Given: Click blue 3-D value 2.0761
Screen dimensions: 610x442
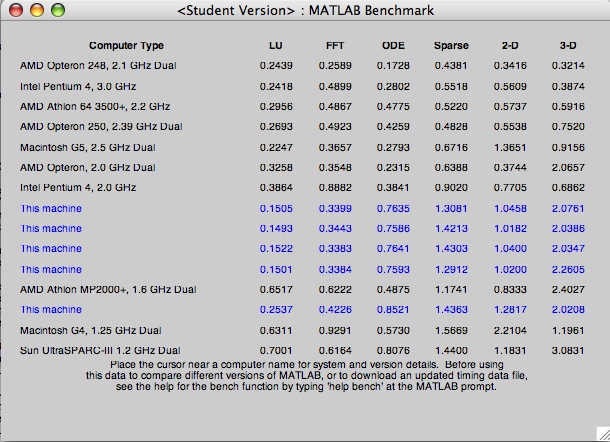Looking at the screenshot, I should (x=568, y=209).
